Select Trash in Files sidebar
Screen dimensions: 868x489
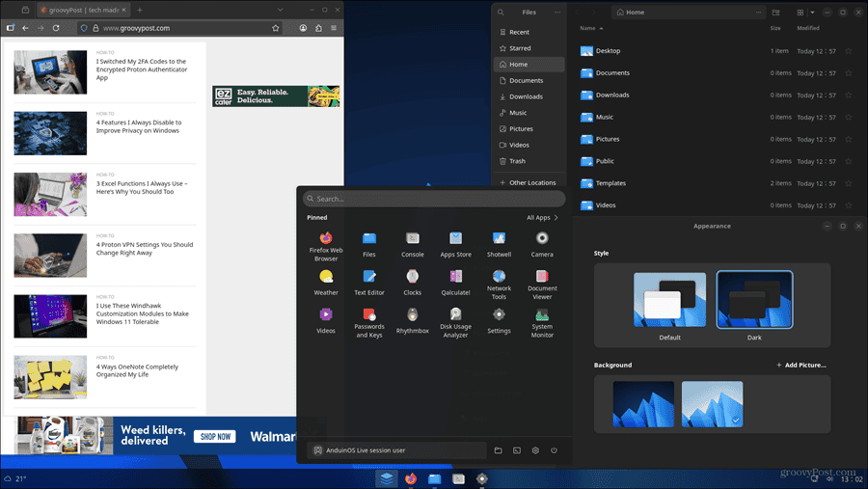(x=529, y=161)
